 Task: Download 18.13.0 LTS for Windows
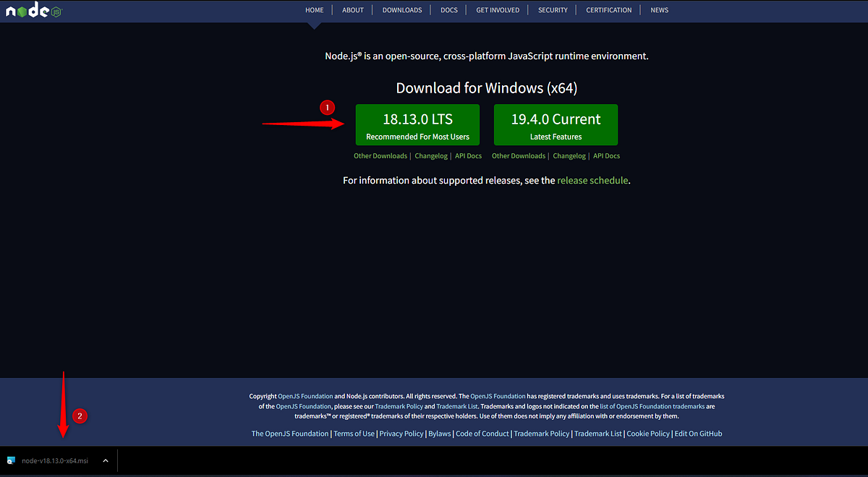(417, 124)
